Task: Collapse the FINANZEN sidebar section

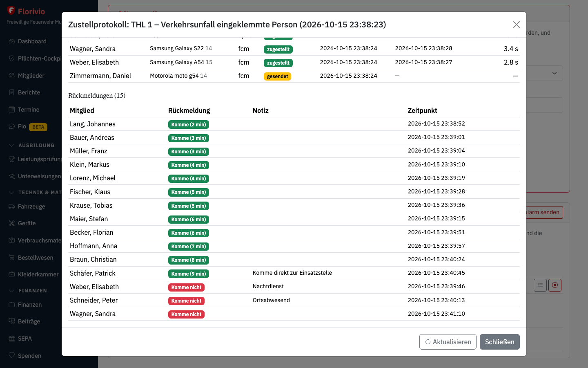Action: (x=28, y=291)
